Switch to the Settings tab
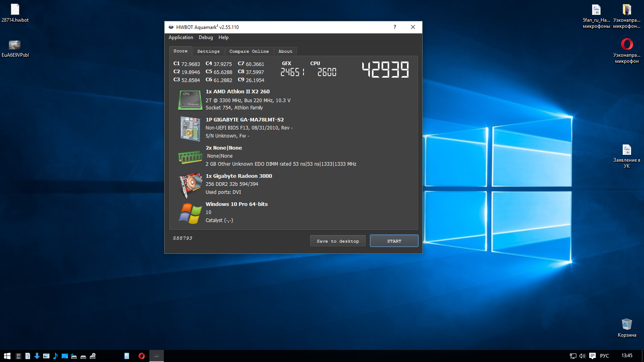This screenshot has height=362, width=644. point(208,51)
